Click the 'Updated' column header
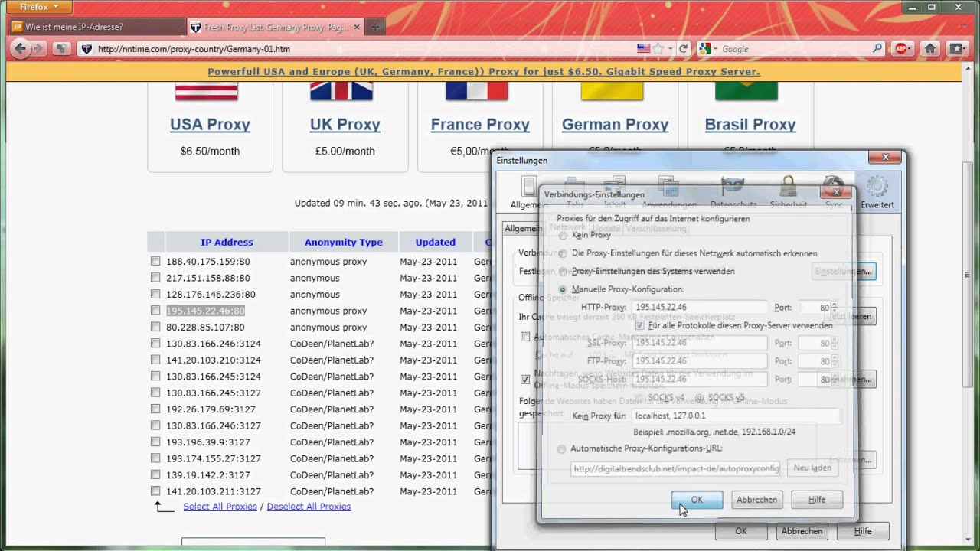The image size is (980, 551). pos(435,242)
